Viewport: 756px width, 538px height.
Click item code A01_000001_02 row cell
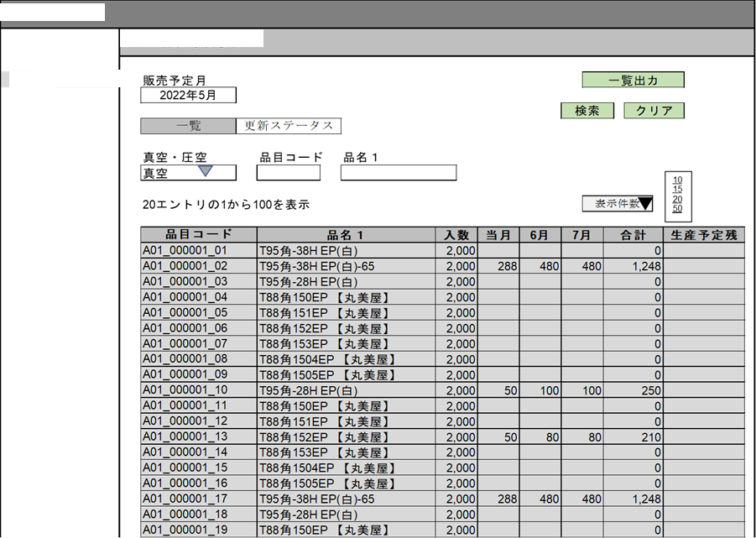[199, 266]
